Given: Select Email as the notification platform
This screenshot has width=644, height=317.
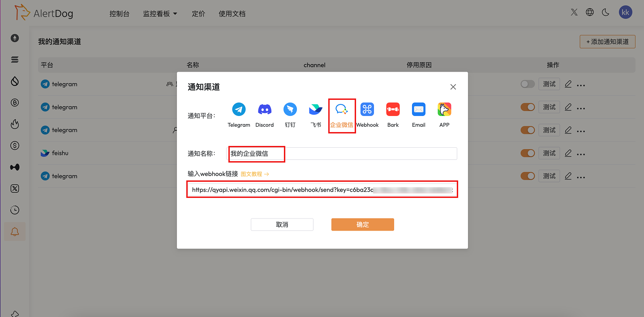Looking at the screenshot, I should point(418,109).
